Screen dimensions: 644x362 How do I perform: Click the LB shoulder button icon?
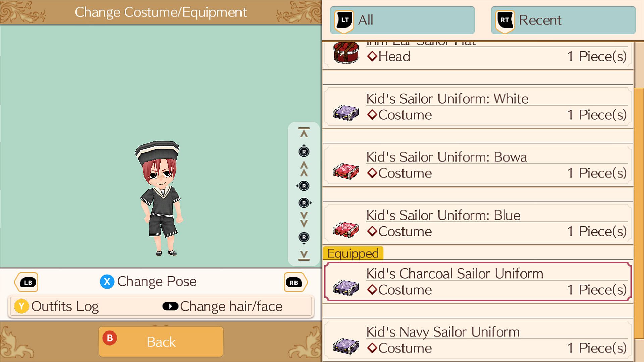[26, 282]
